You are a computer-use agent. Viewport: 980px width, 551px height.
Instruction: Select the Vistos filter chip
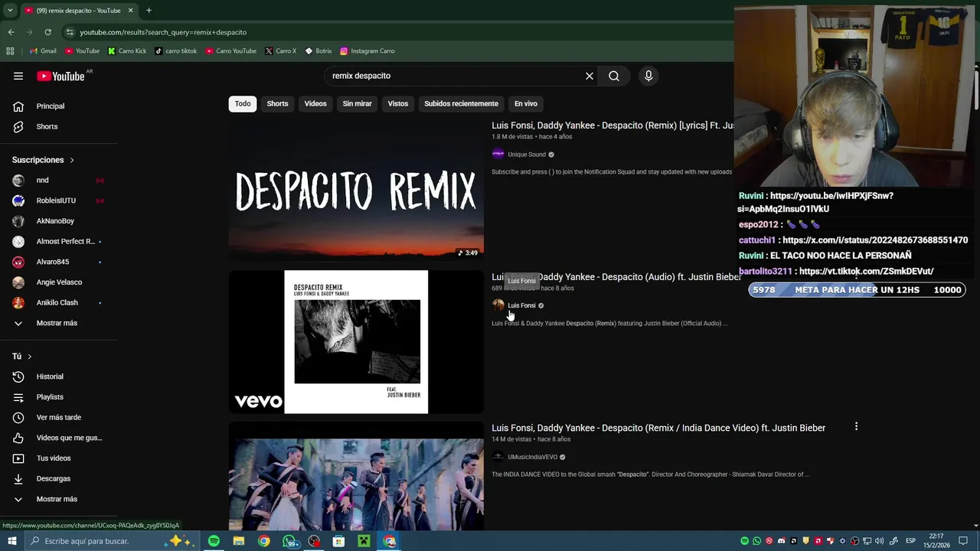click(398, 103)
